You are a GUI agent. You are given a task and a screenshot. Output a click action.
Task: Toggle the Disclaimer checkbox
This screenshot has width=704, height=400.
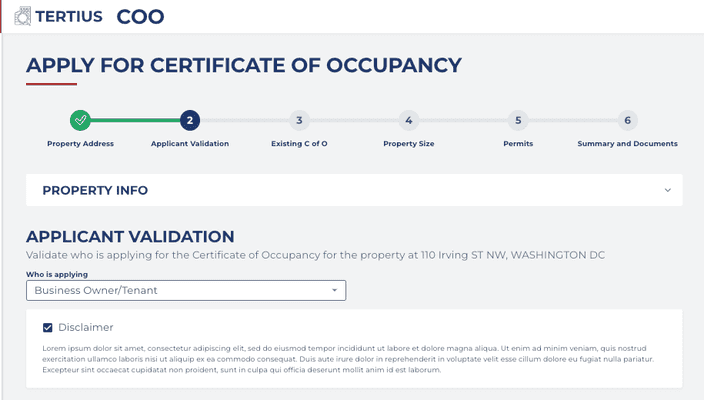coord(47,327)
